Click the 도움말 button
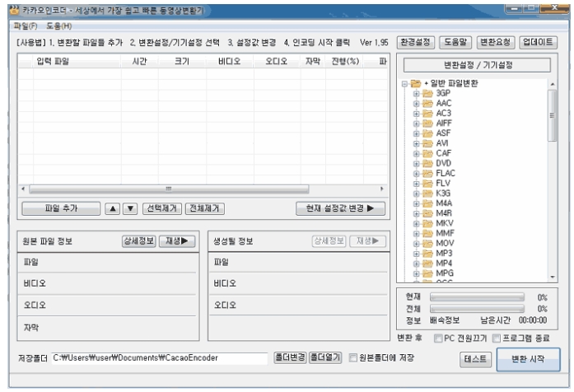 [455, 43]
